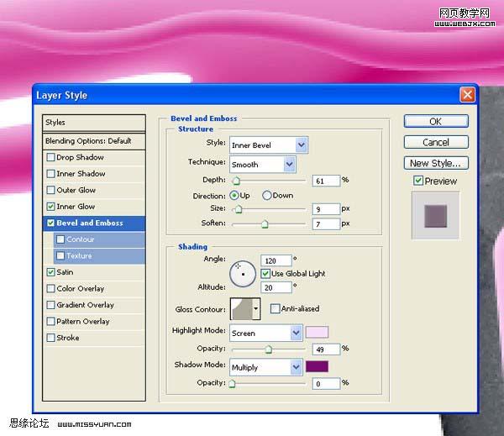Toggle the Preview checkbox

(x=418, y=181)
